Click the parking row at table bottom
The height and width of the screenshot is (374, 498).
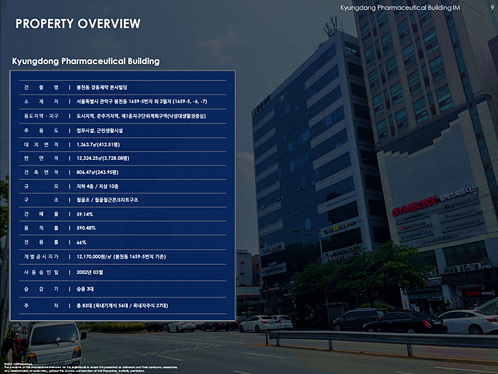coord(123,306)
